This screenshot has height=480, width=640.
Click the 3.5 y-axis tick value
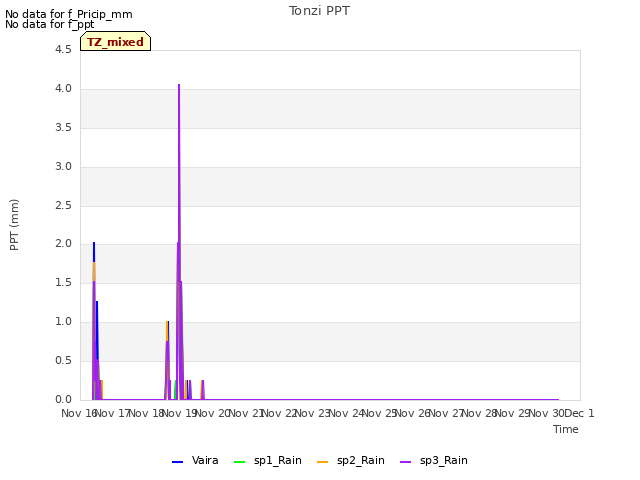coord(63,128)
